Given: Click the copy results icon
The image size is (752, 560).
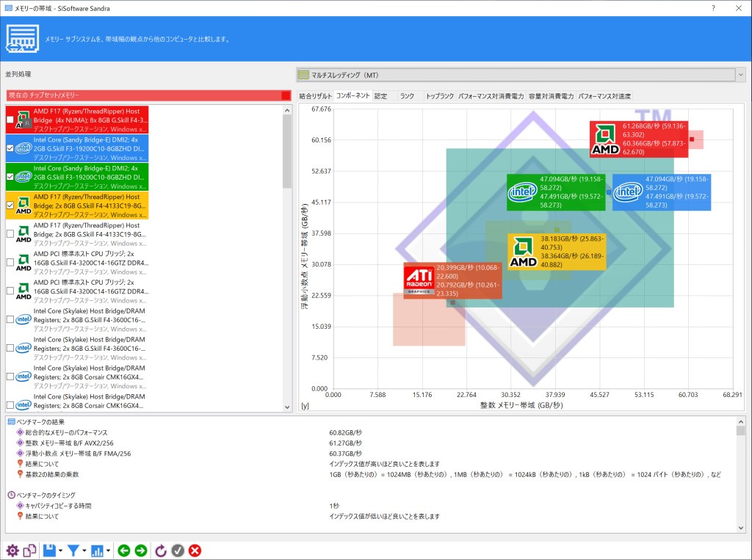Looking at the screenshot, I should (x=29, y=550).
